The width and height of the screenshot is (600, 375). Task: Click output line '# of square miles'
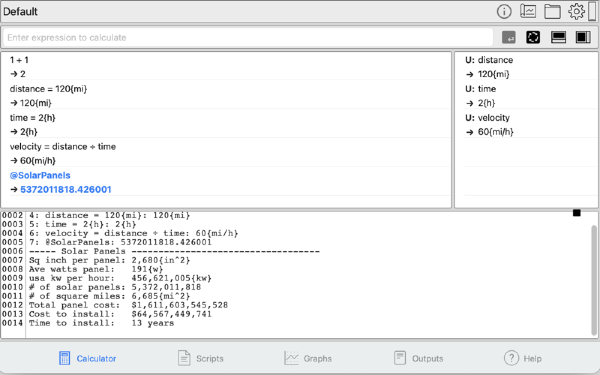[x=109, y=296]
